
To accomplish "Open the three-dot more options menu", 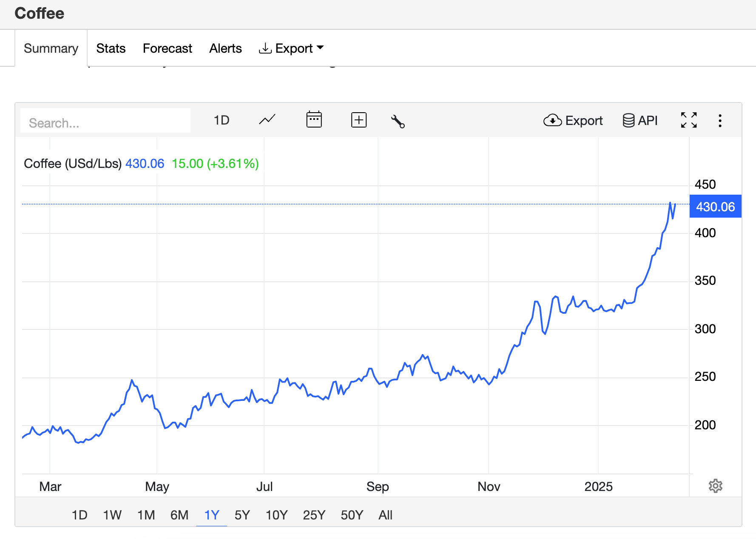I will pyautogui.click(x=719, y=121).
